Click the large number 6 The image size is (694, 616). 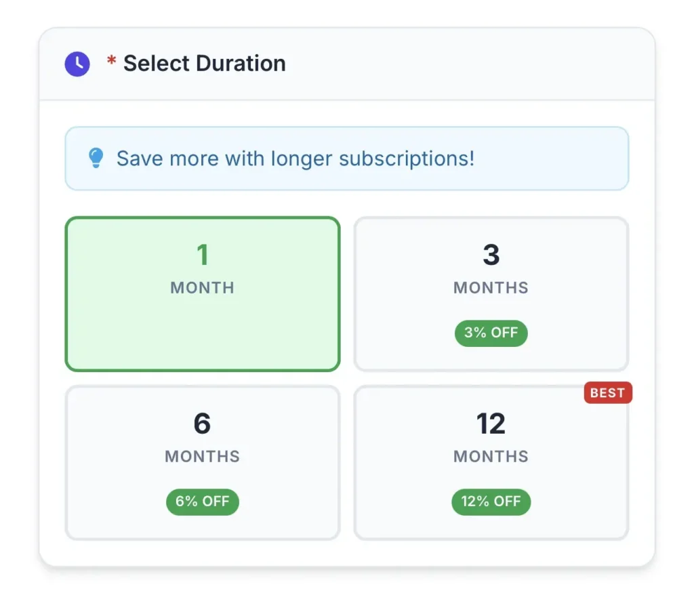[x=202, y=424]
